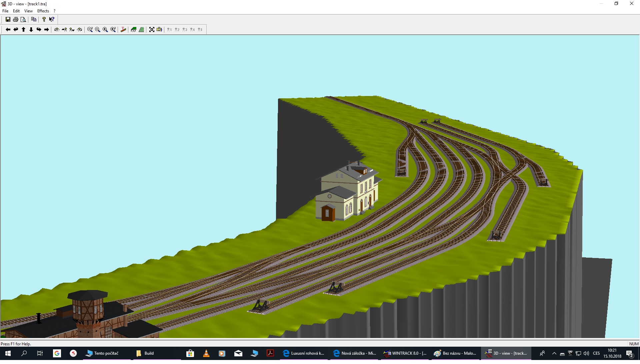This screenshot has width=640, height=364.
Task: Show hidden tray icons chevron
Action: click(554, 353)
